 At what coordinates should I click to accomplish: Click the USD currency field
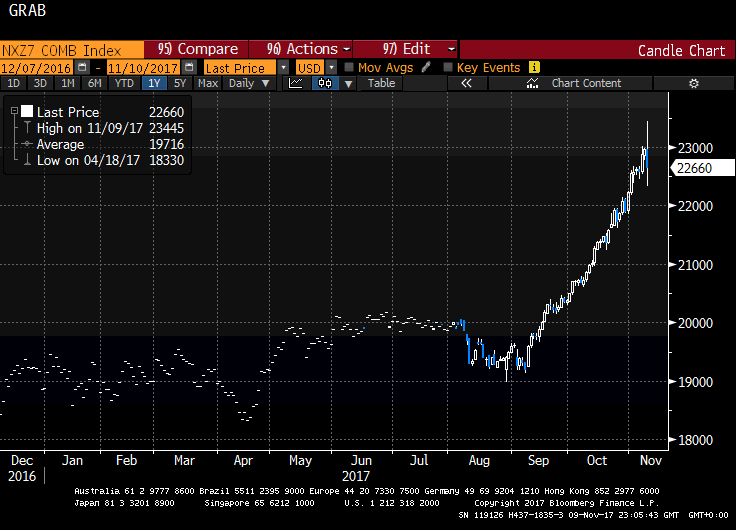(x=310, y=68)
